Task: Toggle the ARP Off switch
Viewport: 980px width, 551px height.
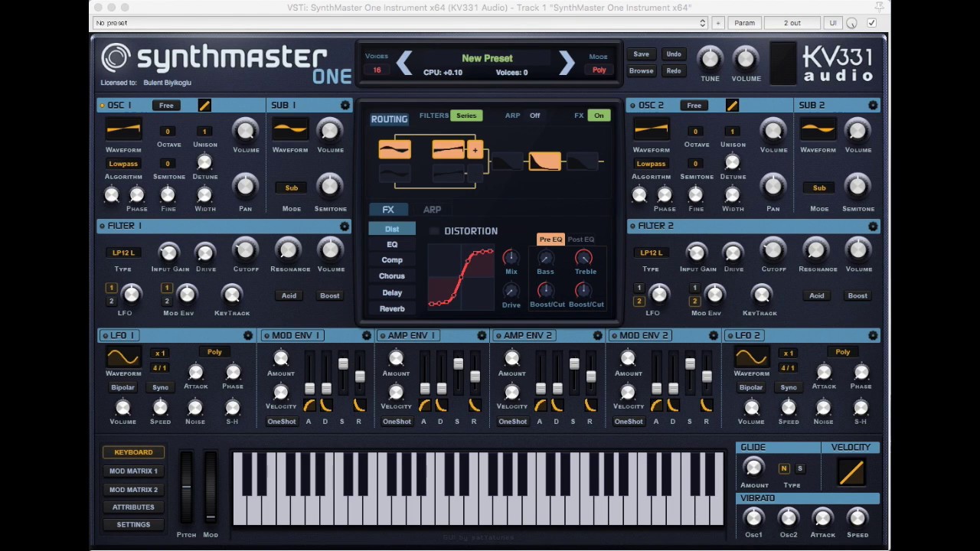Action: tap(534, 116)
